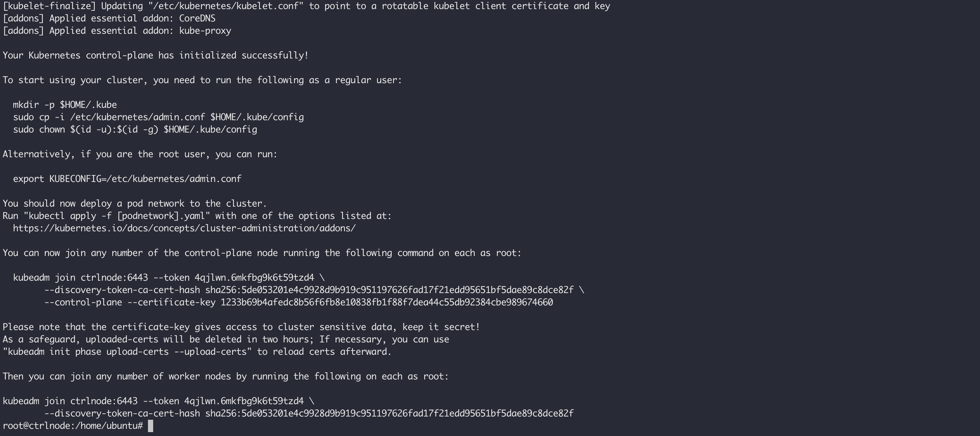The width and height of the screenshot is (980, 436).
Task: Click the certificate-key value in the control-plane join command
Action: pos(386,303)
